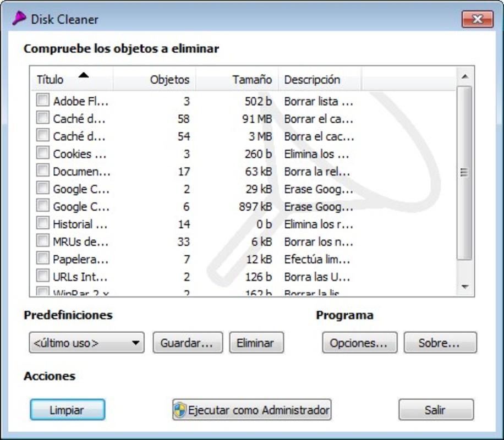Sort list by Descripción column header

click(320, 79)
